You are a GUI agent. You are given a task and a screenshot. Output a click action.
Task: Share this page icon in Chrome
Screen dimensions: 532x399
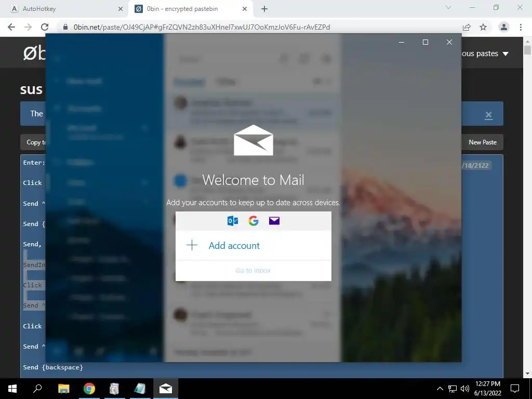click(x=467, y=27)
